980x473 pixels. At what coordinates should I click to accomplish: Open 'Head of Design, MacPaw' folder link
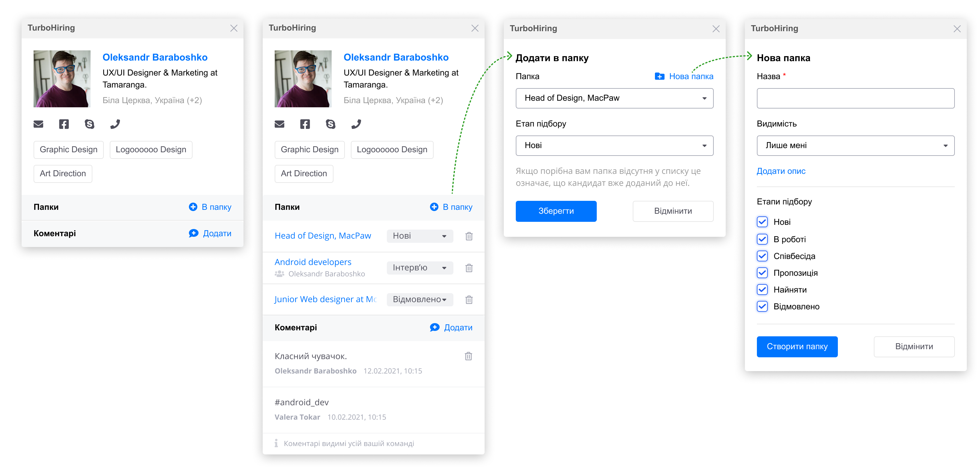(x=323, y=236)
